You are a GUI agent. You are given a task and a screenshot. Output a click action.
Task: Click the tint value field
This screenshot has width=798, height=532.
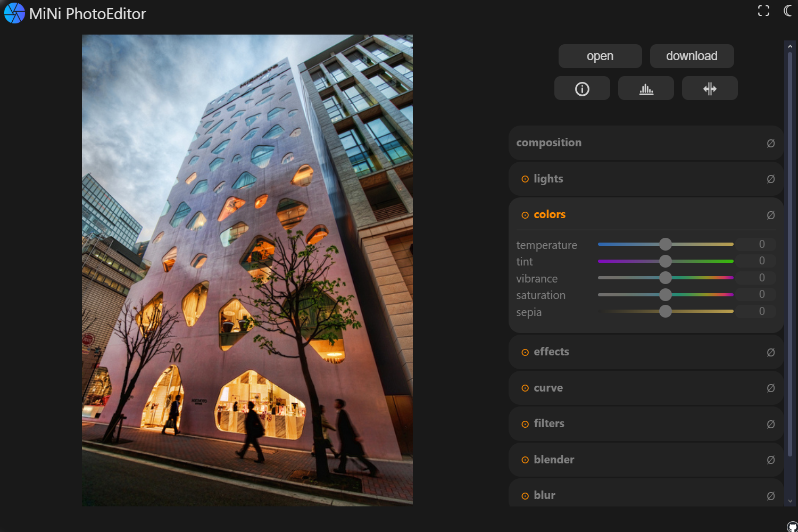click(756, 261)
